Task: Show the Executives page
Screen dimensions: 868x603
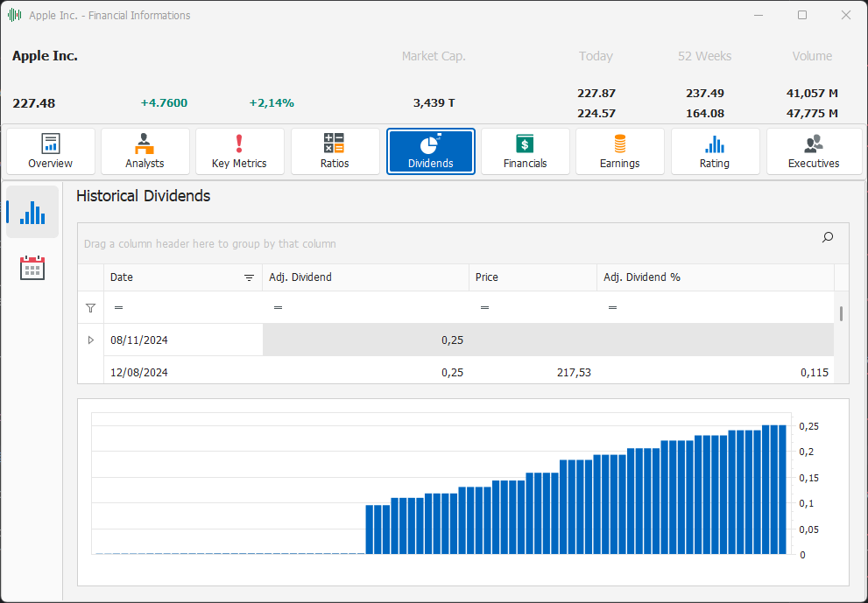Action: [x=813, y=151]
